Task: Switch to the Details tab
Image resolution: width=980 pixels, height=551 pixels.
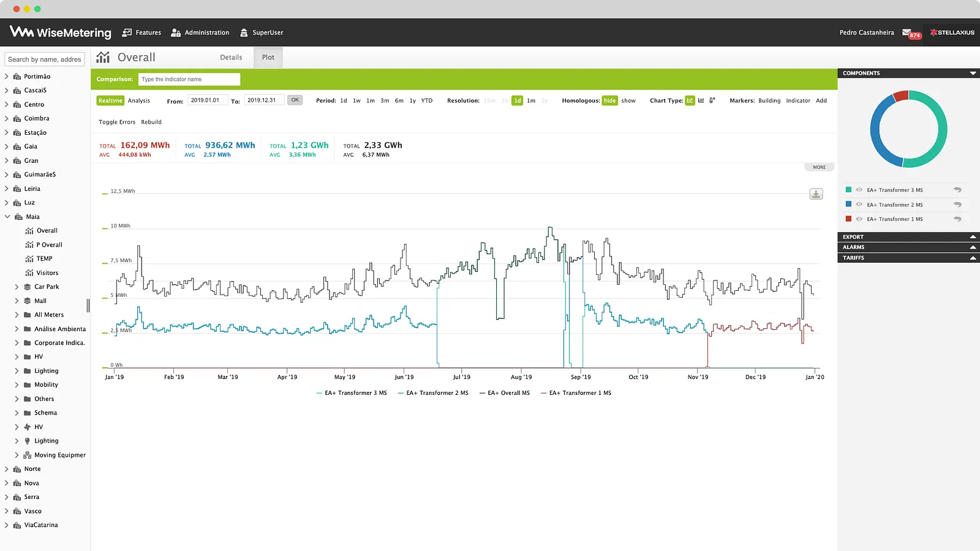Action: click(231, 58)
